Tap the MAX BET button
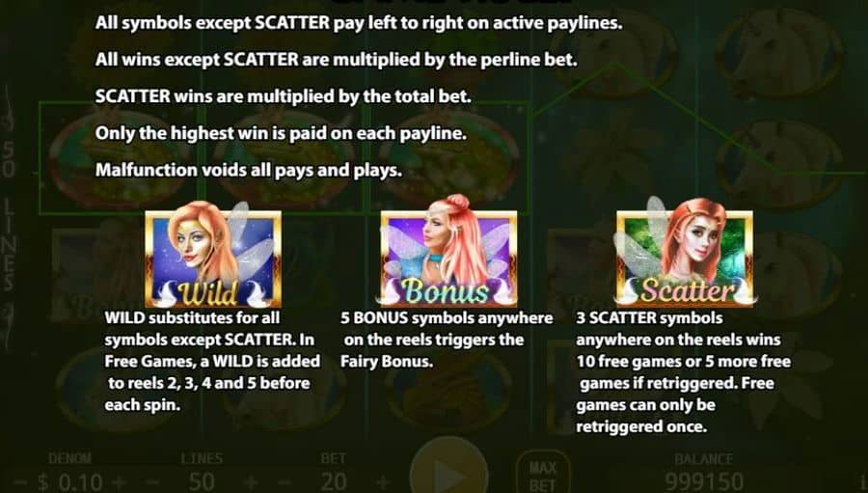868x493 pixels. click(x=542, y=476)
